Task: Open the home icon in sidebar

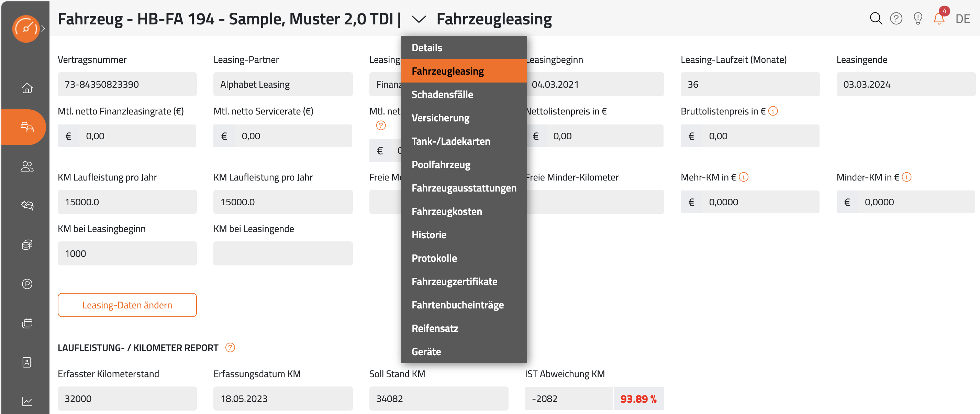Action: point(27,88)
